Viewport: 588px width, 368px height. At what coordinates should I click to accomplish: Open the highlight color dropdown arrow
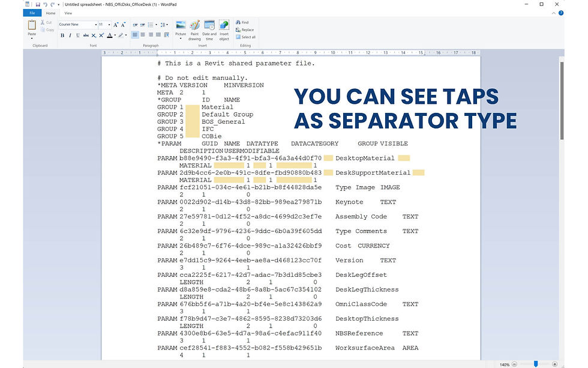coord(126,35)
